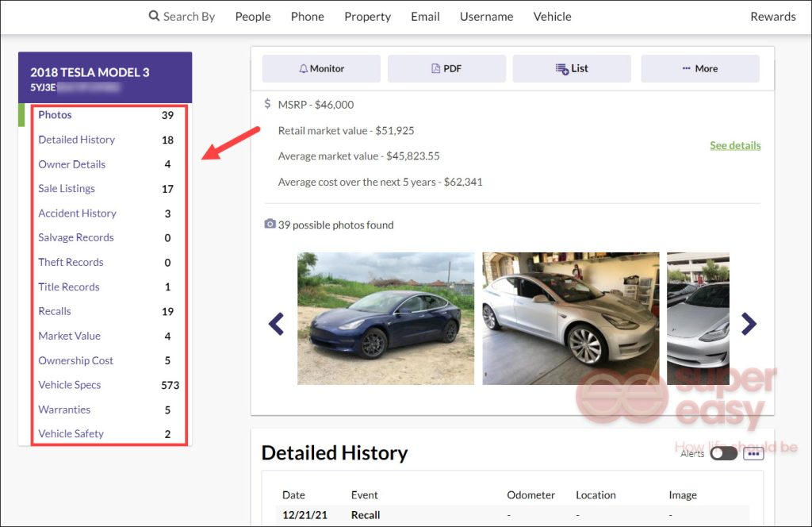This screenshot has height=527, width=812.
Task: Select Photos in the sidebar
Action: (x=55, y=115)
